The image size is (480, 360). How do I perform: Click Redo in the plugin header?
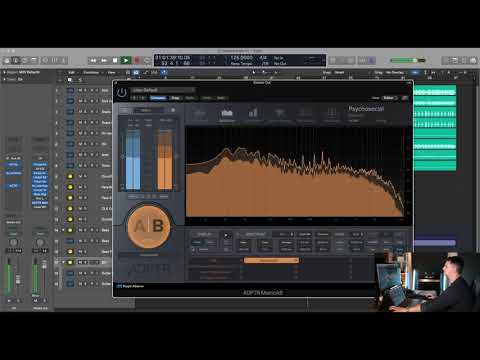click(x=221, y=98)
